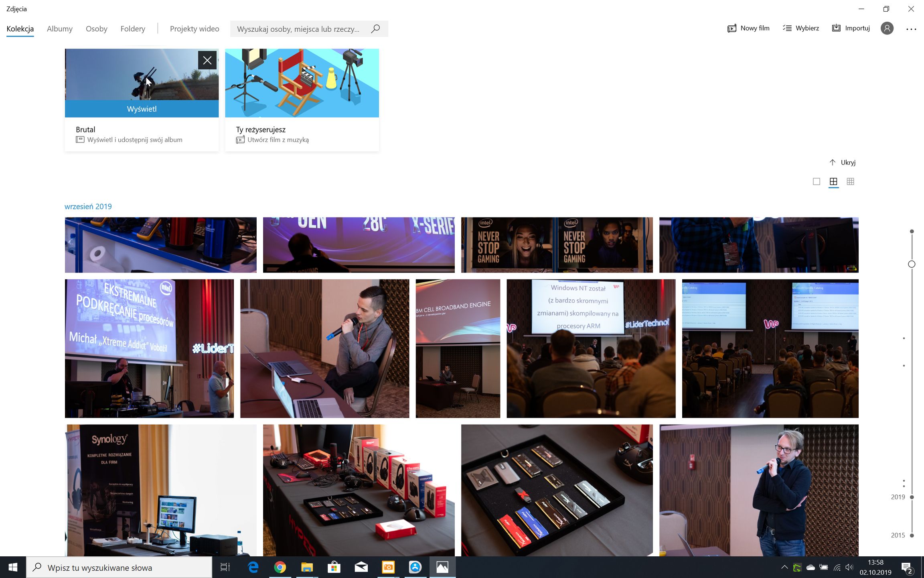
Task: Open the user account profile icon
Action: [x=887, y=28]
